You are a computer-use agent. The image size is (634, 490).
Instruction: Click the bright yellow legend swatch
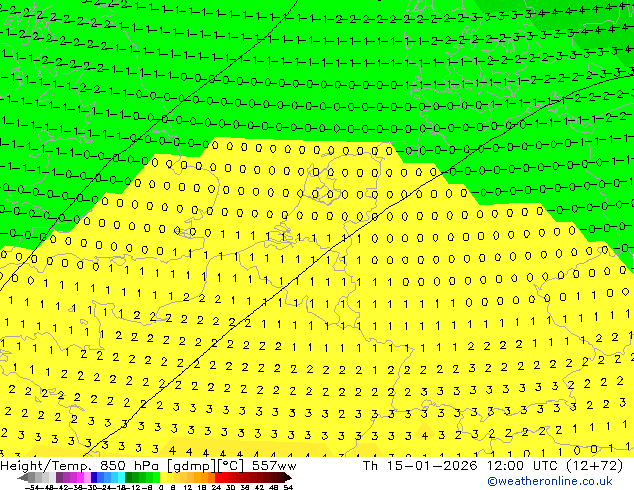[x=163, y=477]
